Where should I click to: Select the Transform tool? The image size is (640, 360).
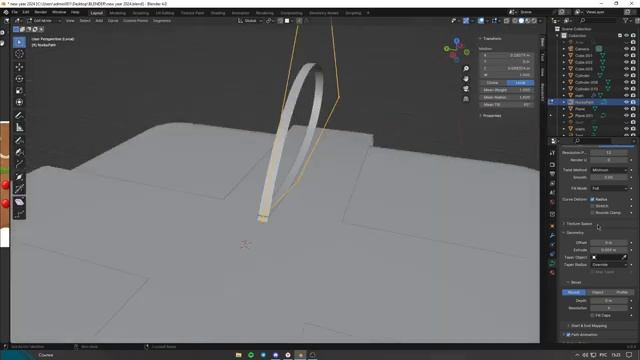click(19, 102)
